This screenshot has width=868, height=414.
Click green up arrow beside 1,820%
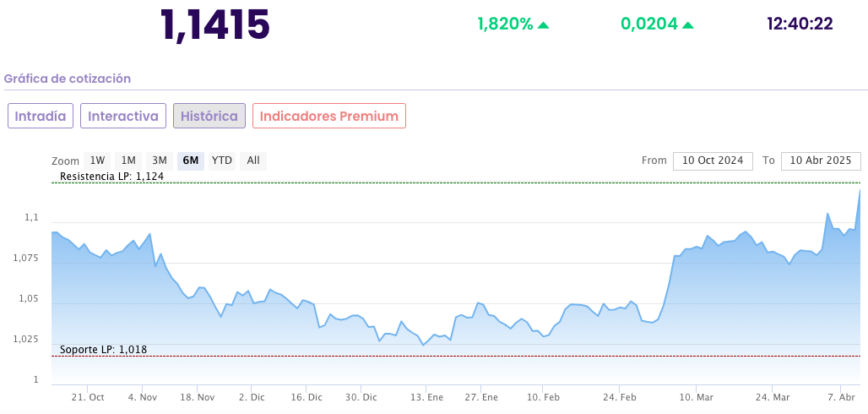coord(544,25)
